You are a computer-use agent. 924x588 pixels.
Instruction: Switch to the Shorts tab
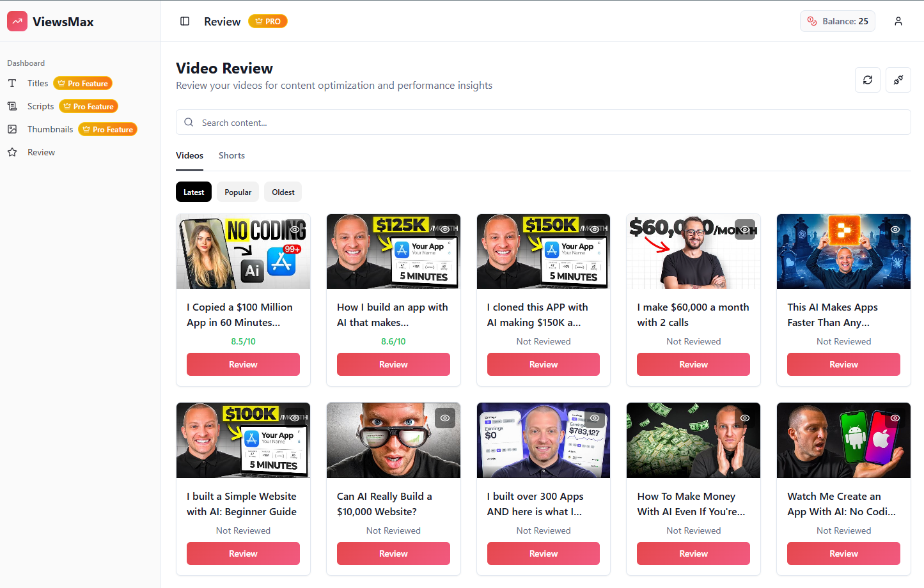point(231,155)
